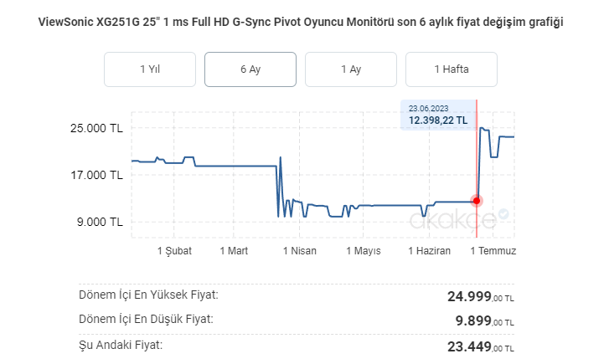
Task: Click the 1 Haziran date label
Action: tap(430, 251)
